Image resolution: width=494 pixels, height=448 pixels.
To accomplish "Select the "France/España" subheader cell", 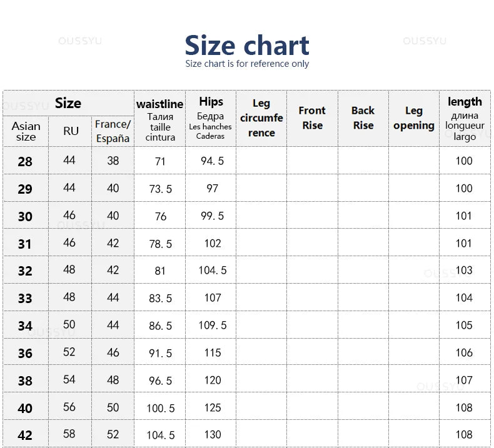I will (113, 131).
